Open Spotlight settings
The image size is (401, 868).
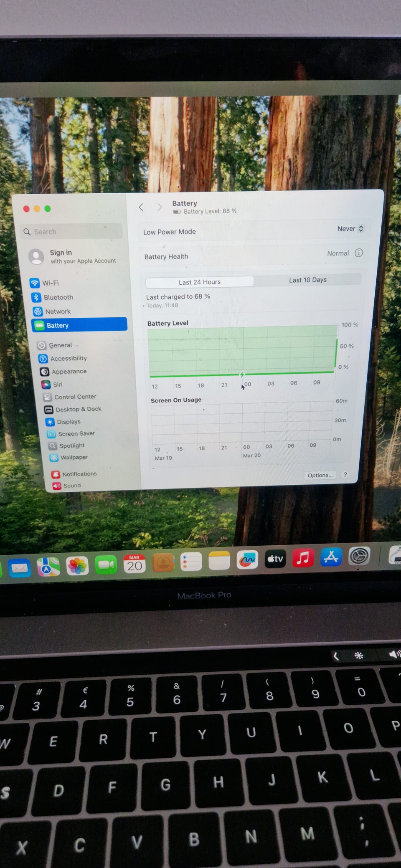click(66, 445)
